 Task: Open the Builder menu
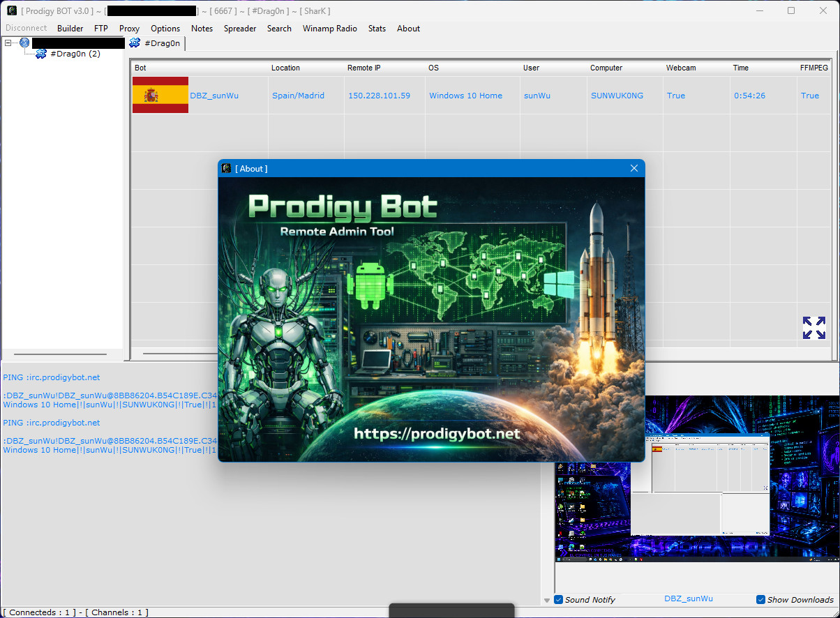point(70,29)
